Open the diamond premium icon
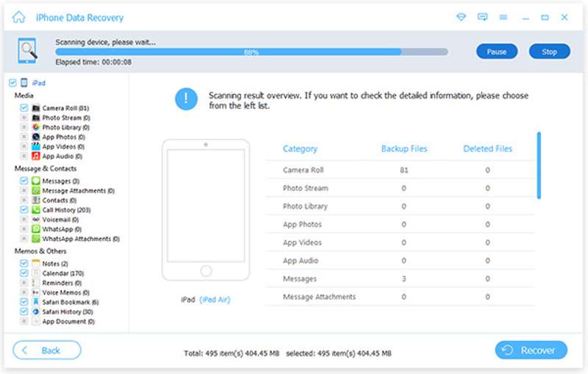The image size is (588, 374). pyautogui.click(x=461, y=17)
